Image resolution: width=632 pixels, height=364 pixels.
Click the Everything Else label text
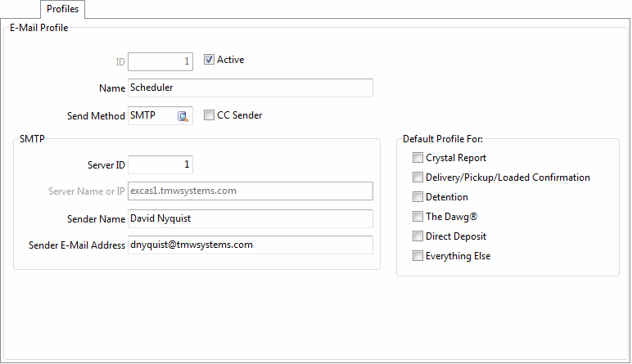coord(458,256)
